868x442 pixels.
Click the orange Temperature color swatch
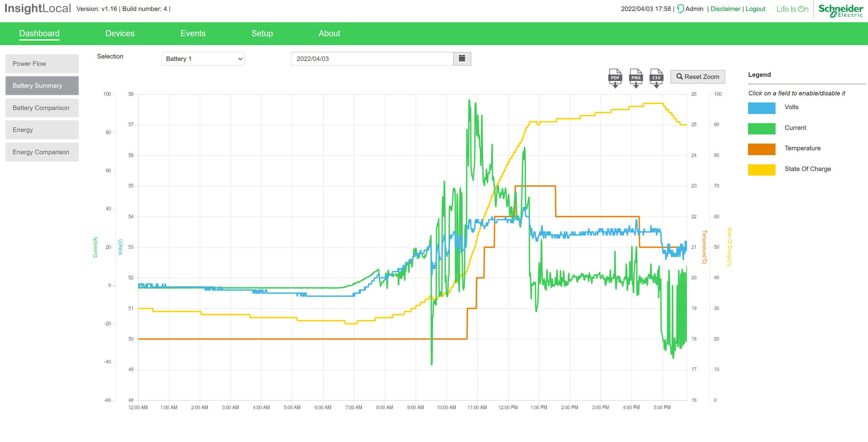(761, 149)
